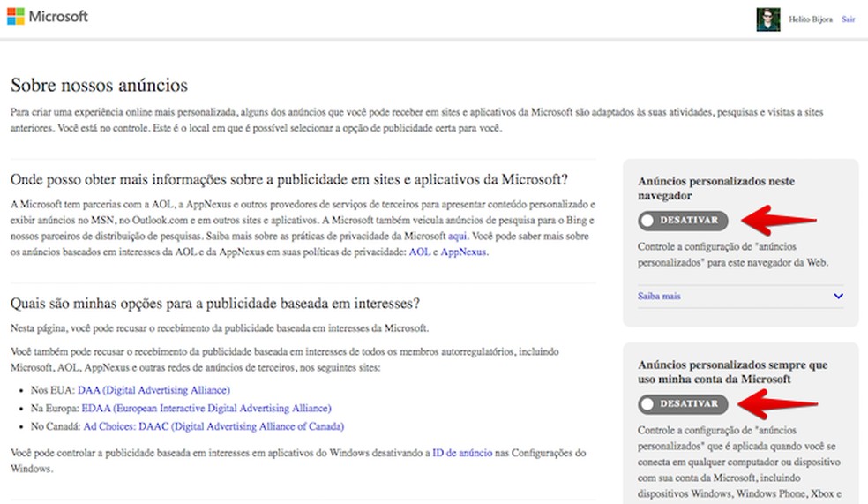Click the Microsoft wordmark text
Screen dimensions: 868x504
tap(58, 17)
